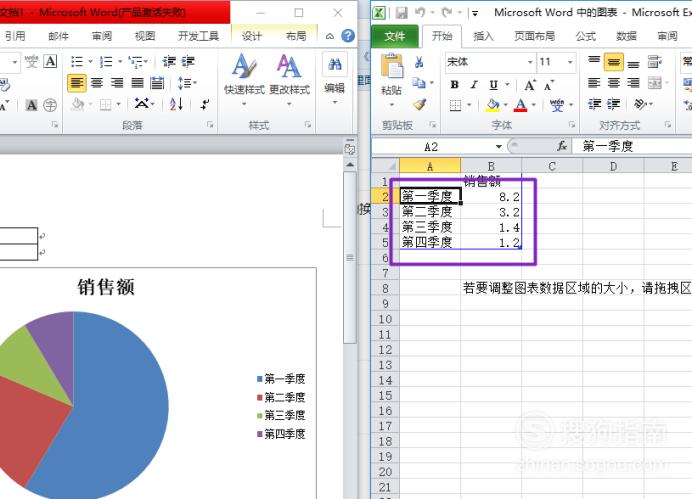692x499 pixels.
Task: Click the Save icon in Excel title bar
Action: (401, 13)
